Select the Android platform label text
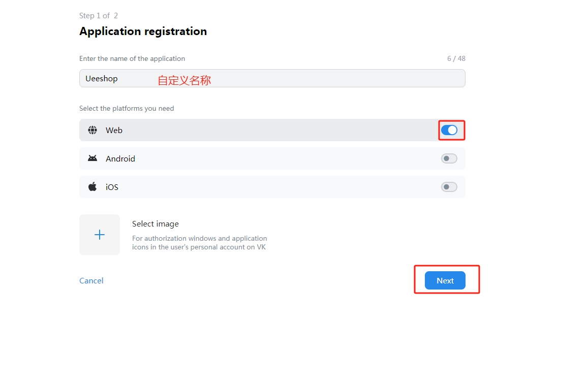The image size is (588, 385). click(120, 158)
